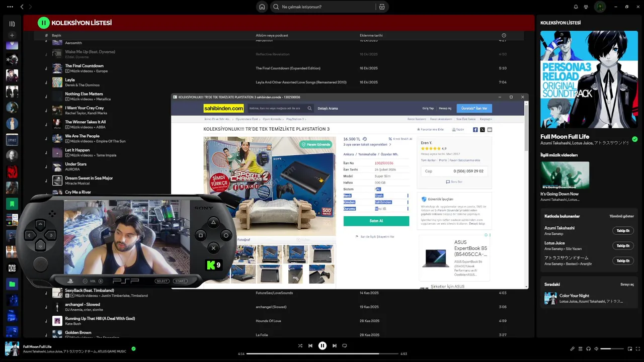Click the sahibinden search magnifier icon
Viewport: 644px width, 362px height.
309,108
